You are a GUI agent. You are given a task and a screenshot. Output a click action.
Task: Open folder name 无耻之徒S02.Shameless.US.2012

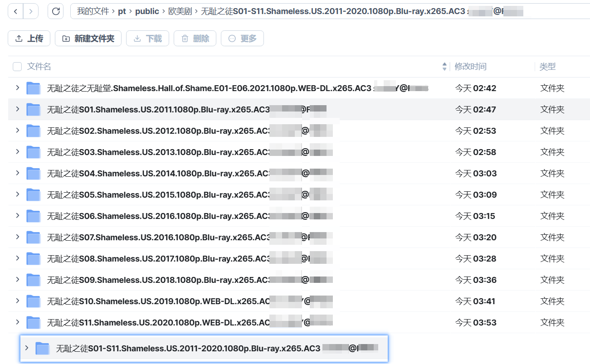pos(190,131)
